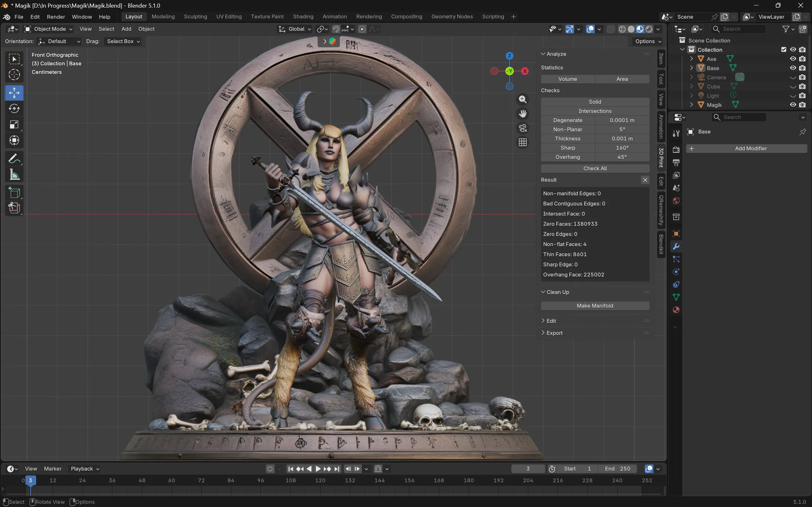Disable Light object in renders
Viewport: 812px width, 507px height.
(x=802, y=95)
